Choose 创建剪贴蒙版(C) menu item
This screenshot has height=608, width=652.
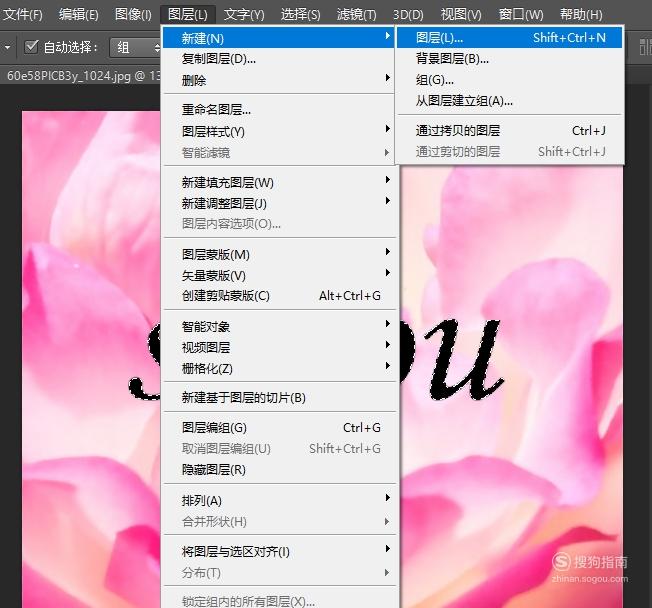tap(278, 296)
